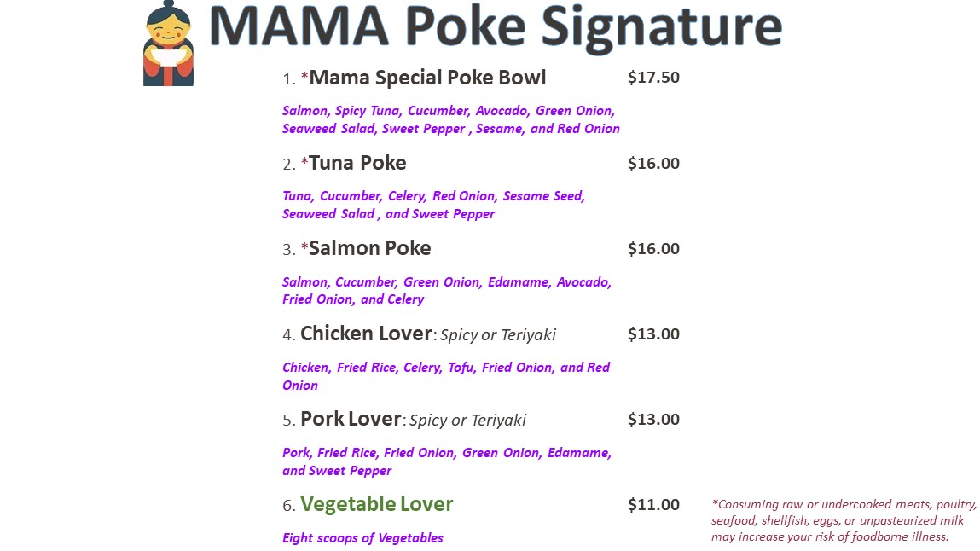Click the MAMA Poke Signature heading

(495, 26)
